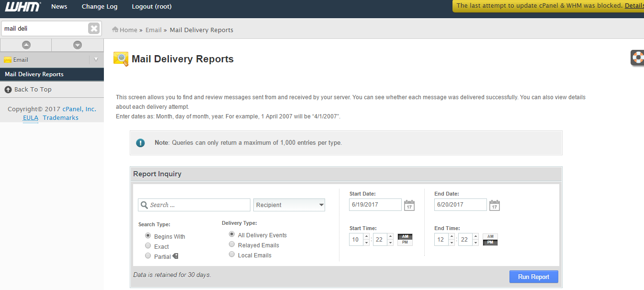Click the home icon in breadcrumb
Screen dimensions: 644x290
tap(115, 30)
